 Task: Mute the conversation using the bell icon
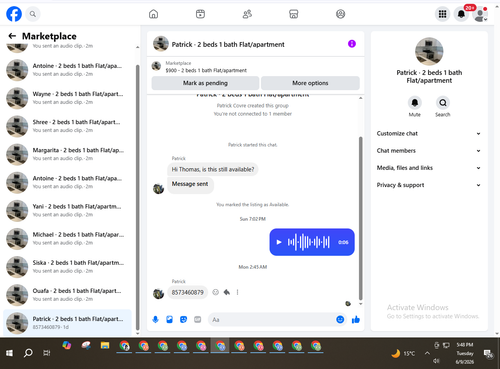[x=415, y=103]
